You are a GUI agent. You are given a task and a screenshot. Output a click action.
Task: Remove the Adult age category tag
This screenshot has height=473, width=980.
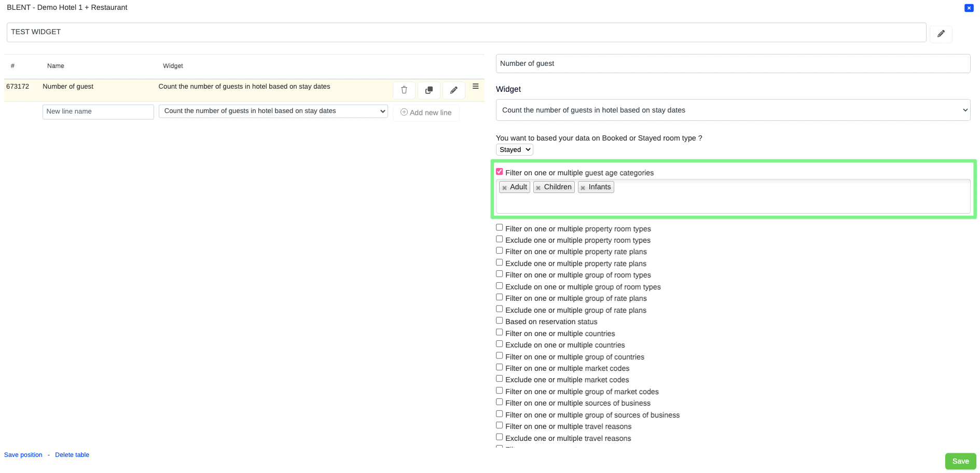(504, 188)
